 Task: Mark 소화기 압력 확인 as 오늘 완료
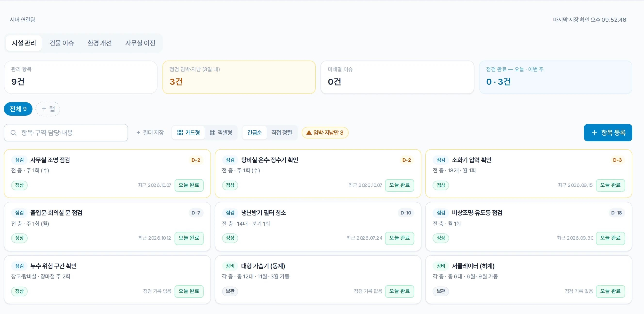pos(610,185)
